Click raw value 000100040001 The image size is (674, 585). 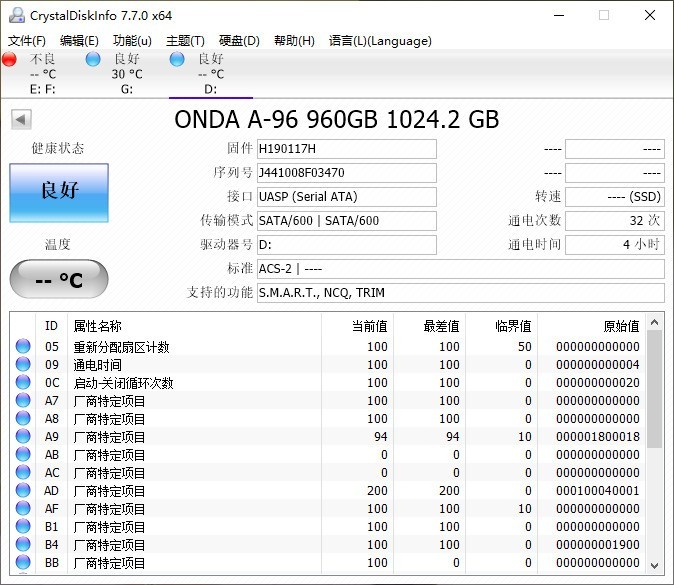point(597,490)
